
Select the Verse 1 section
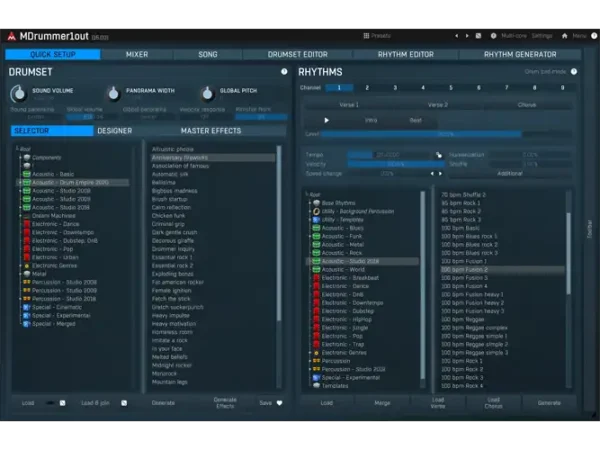click(x=349, y=105)
